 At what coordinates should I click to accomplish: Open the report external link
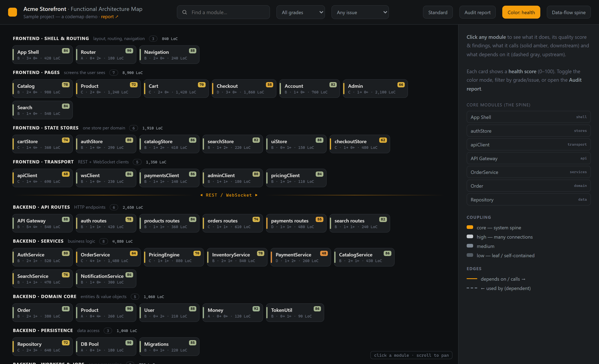[109, 17]
